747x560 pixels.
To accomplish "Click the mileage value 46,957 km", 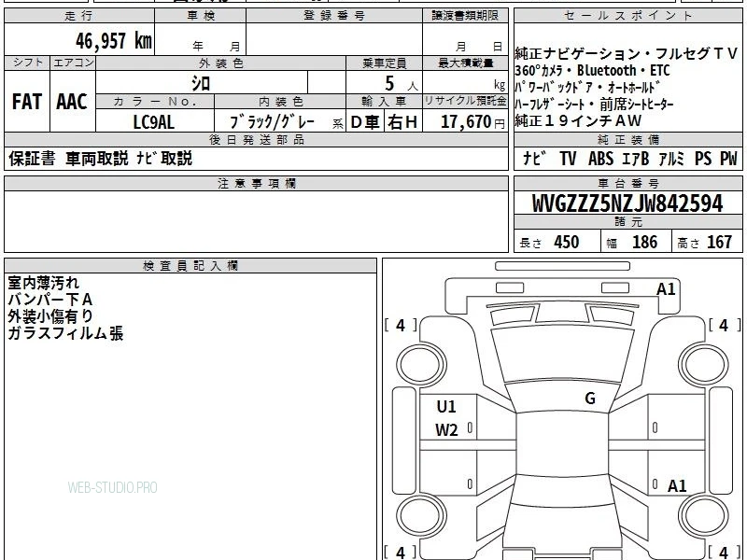I will [x=113, y=41].
